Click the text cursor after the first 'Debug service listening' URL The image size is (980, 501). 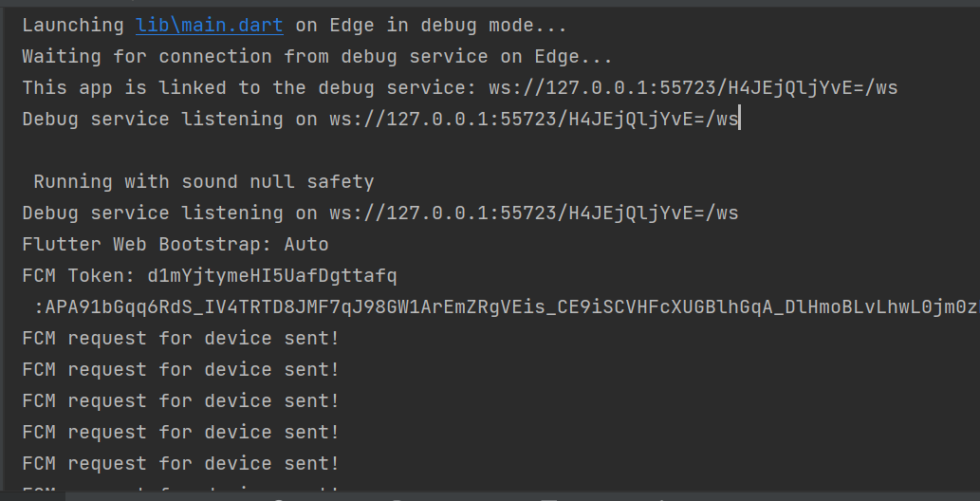pos(739,120)
